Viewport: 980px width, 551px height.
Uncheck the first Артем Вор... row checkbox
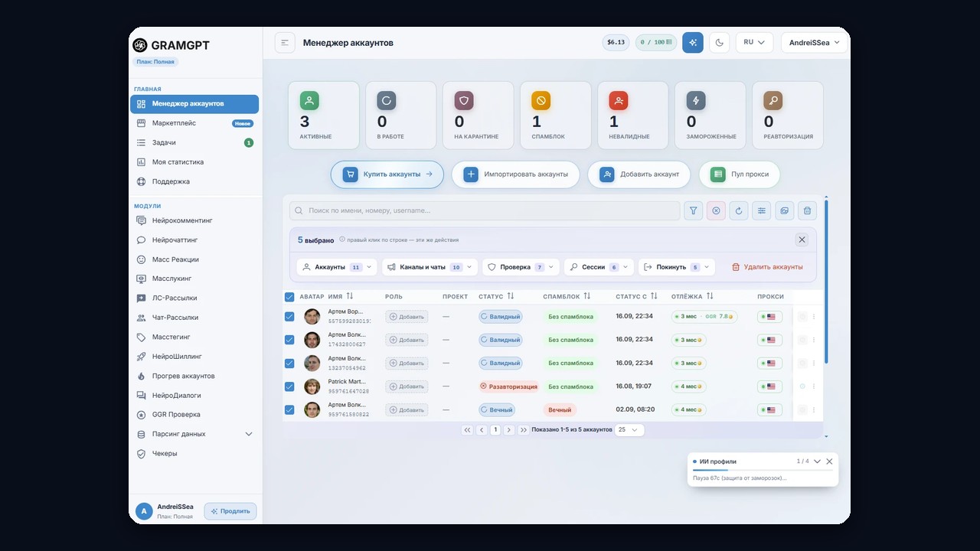point(289,316)
